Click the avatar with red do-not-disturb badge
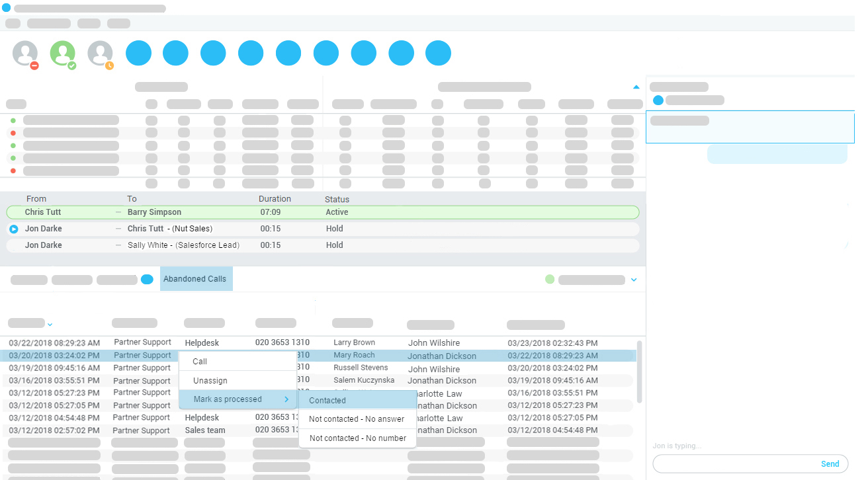 (25, 54)
